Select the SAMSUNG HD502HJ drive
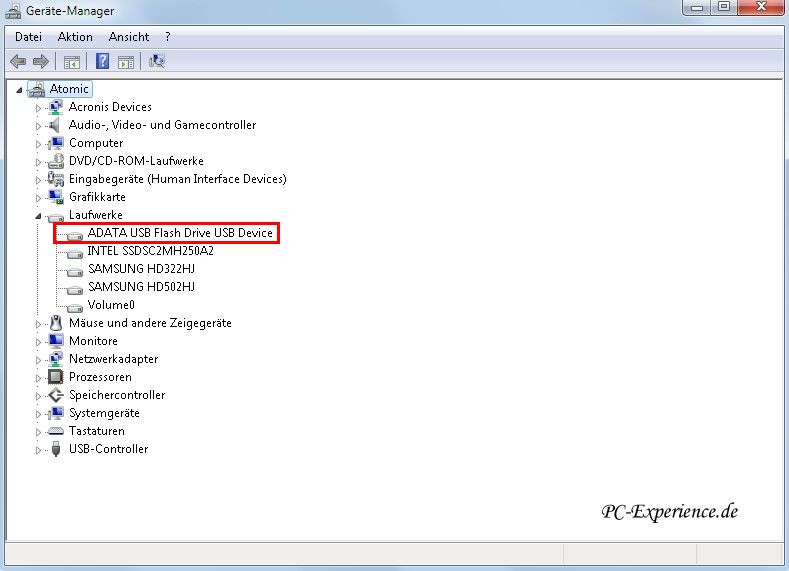Image resolution: width=789 pixels, height=571 pixels. tap(140, 287)
